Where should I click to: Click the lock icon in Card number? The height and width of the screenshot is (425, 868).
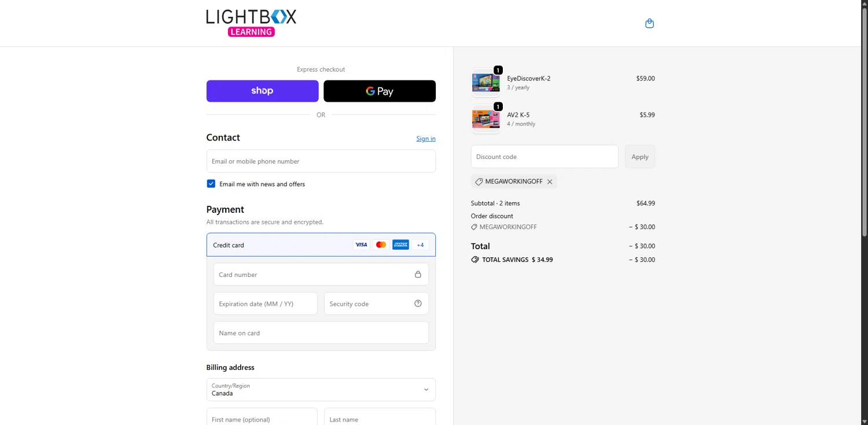click(x=418, y=275)
